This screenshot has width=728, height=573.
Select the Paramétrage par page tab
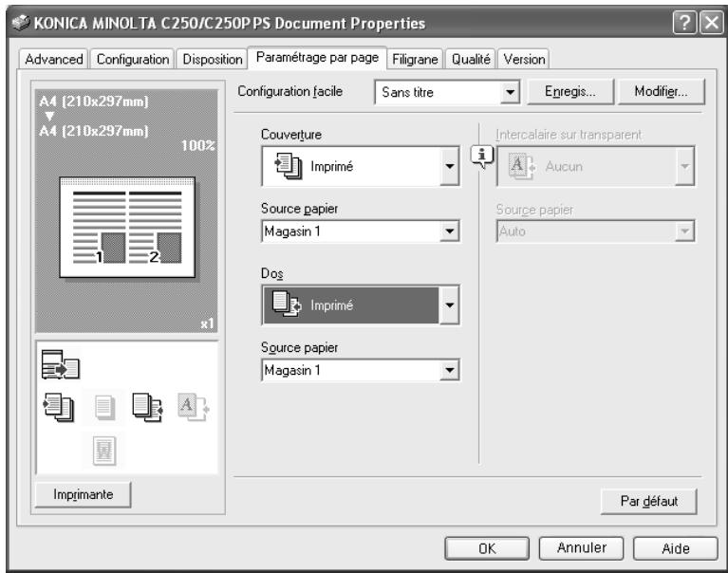click(x=317, y=58)
